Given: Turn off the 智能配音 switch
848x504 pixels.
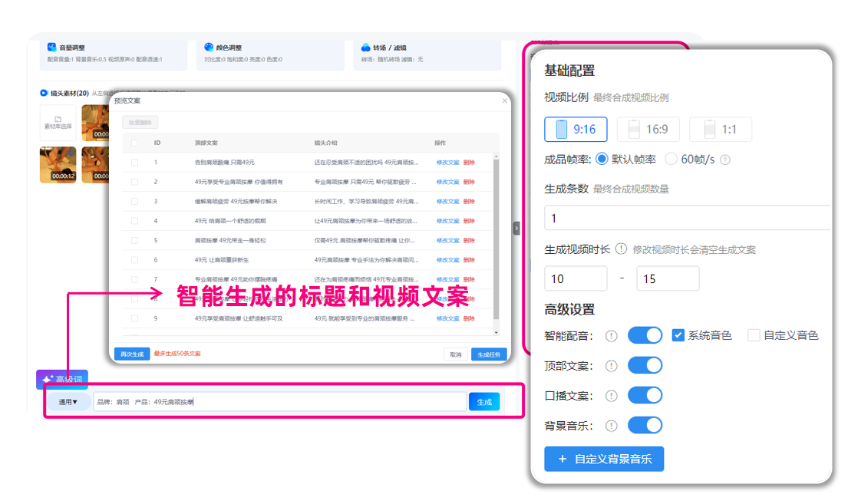Looking at the screenshot, I should pyautogui.click(x=645, y=335).
